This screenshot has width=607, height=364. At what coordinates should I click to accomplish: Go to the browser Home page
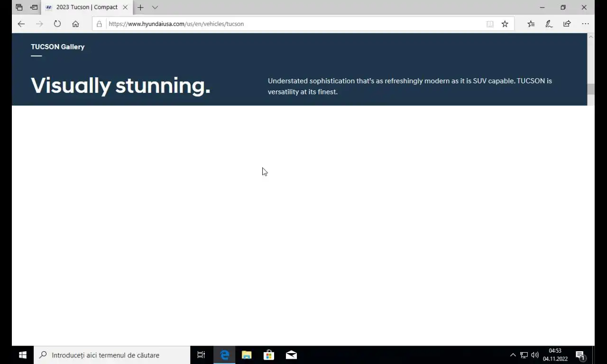[75, 24]
